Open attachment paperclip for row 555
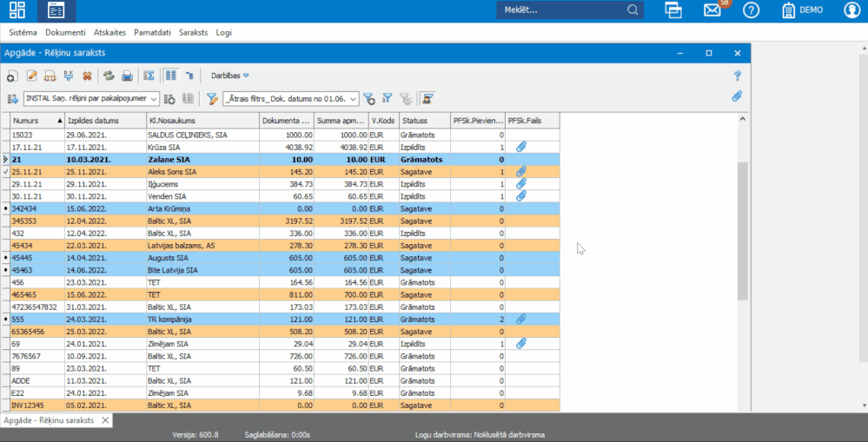Image resolution: width=868 pixels, height=442 pixels. [521, 320]
